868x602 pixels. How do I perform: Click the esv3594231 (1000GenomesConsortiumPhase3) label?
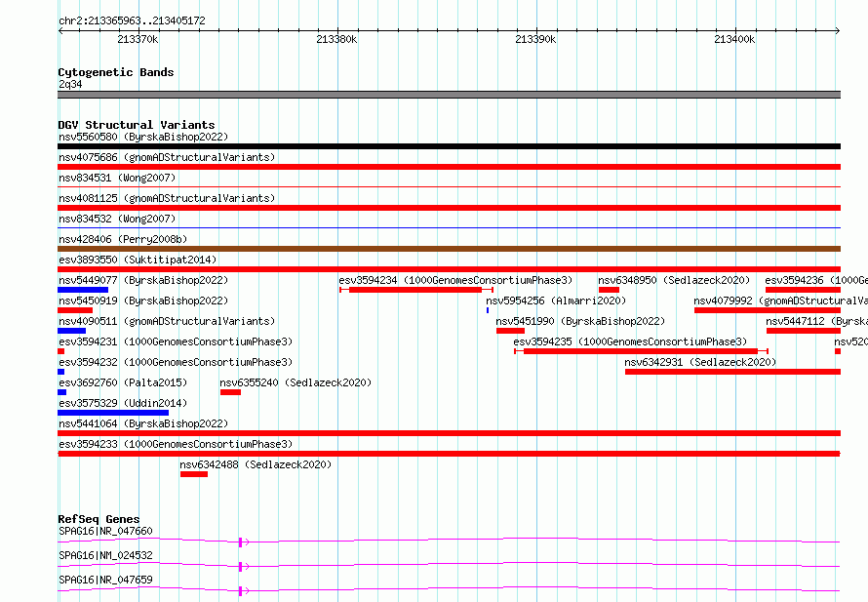point(176,341)
